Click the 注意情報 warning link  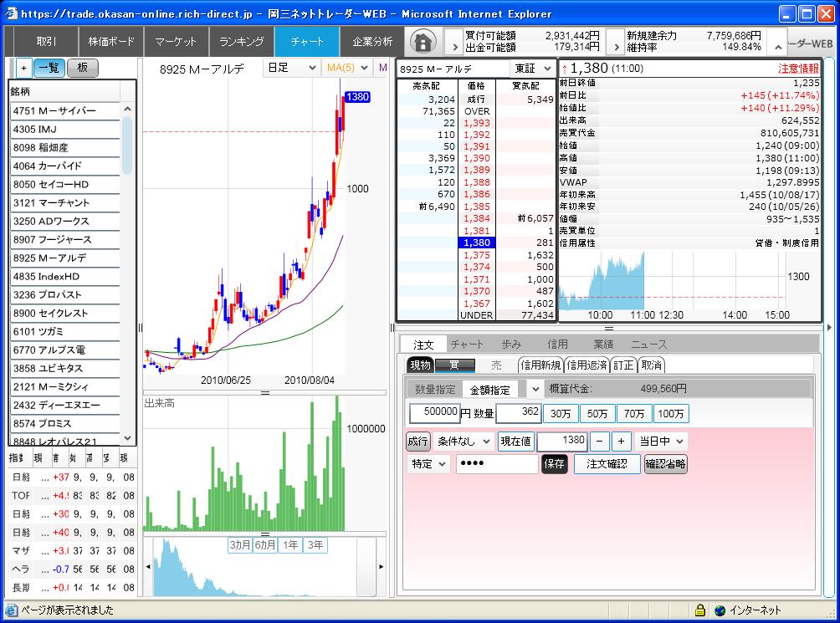pos(798,69)
